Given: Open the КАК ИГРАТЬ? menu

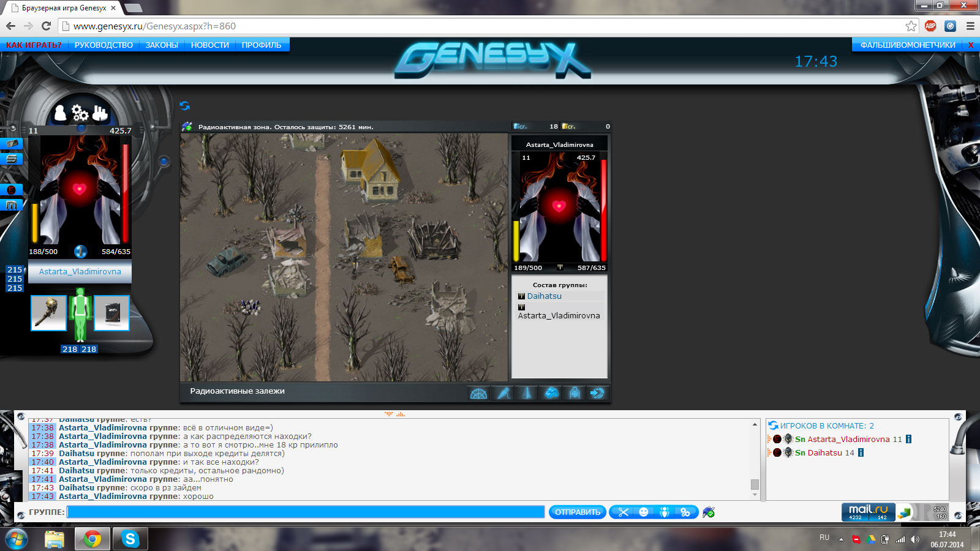Looking at the screenshot, I should [34, 45].
